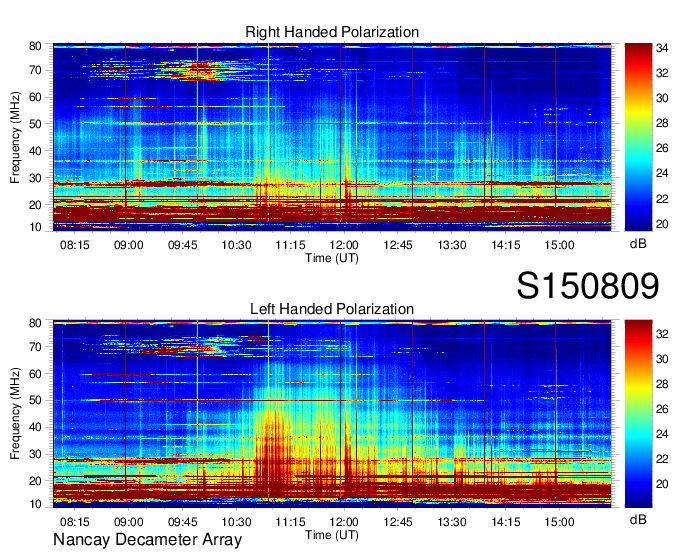The image size is (680, 552).
Task: Click the Left Handed plot color bar
Action: tap(638, 414)
